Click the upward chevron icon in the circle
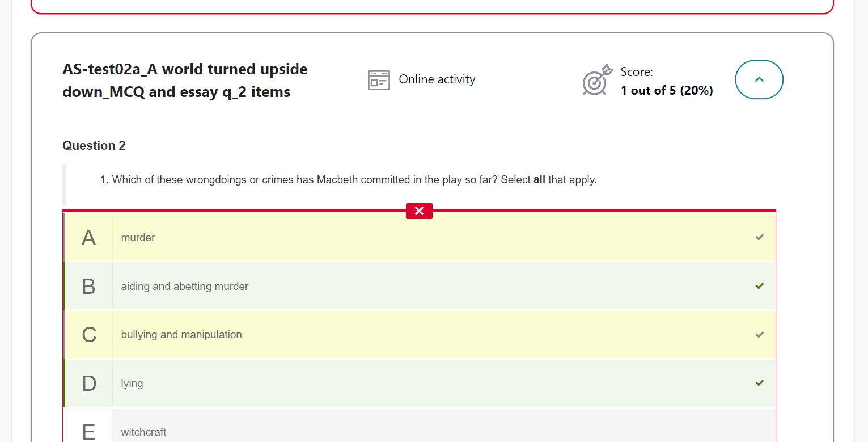Viewport: 868px width, 442px height. (759, 79)
